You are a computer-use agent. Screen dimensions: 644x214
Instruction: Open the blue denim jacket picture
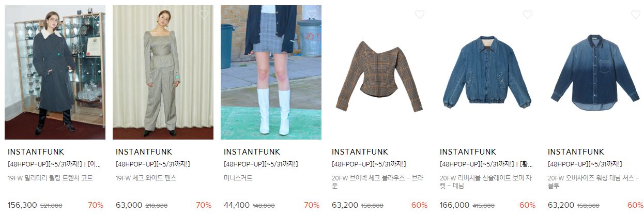(x=487, y=72)
